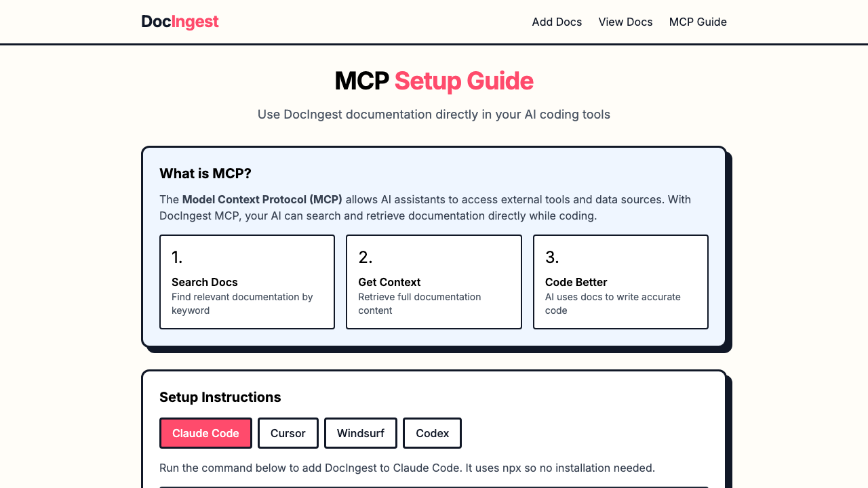Click the Setup Instructions heading

tap(220, 397)
